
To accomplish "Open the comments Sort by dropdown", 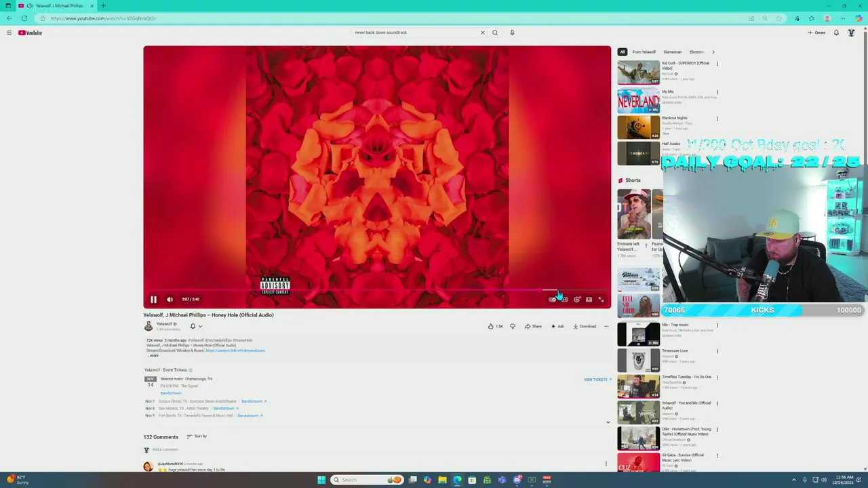I will click(197, 436).
